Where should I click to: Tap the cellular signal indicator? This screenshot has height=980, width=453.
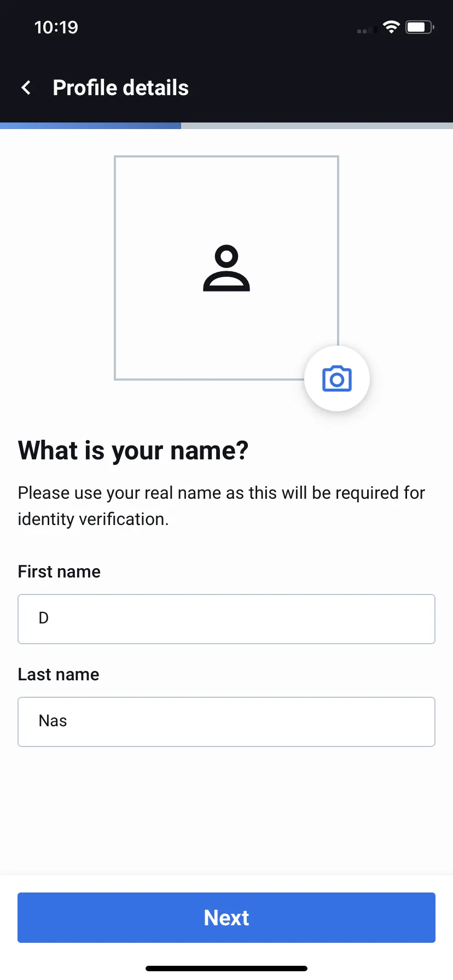(x=367, y=30)
